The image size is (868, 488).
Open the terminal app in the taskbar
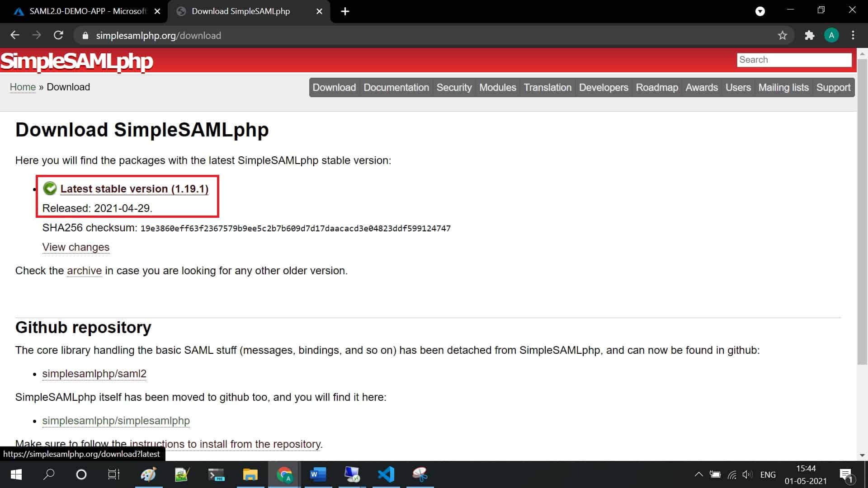tap(216, 474)
